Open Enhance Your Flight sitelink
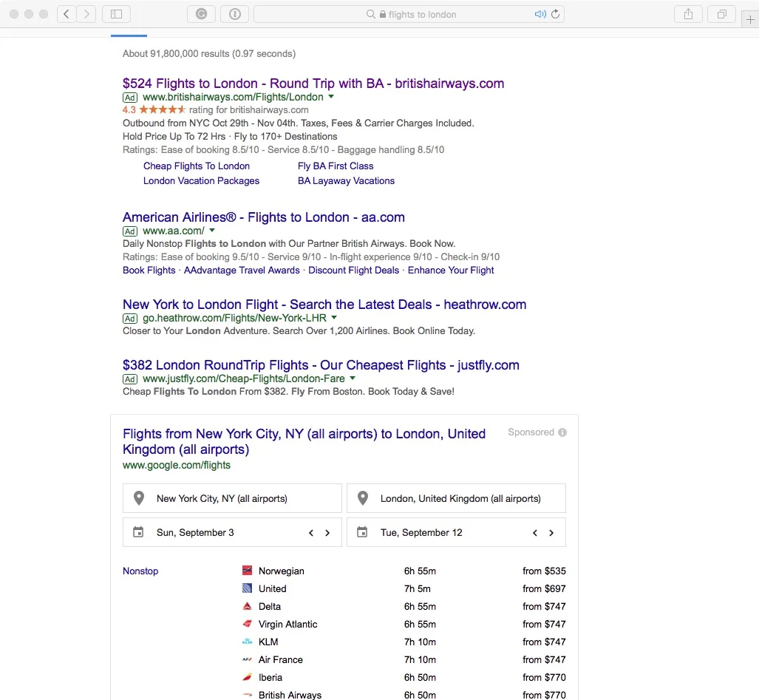 tap(451, 270)
